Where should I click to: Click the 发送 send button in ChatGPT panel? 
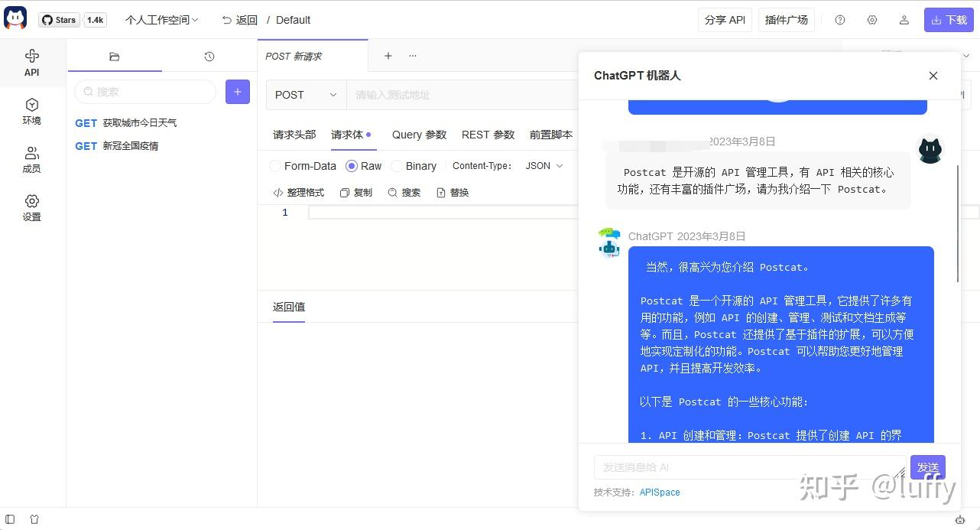point(927,467)
